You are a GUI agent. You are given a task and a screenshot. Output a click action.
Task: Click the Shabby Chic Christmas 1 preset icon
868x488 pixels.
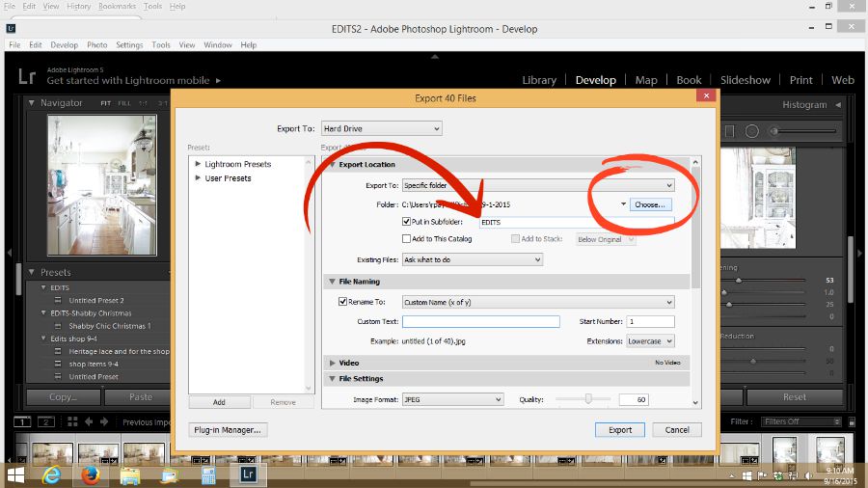(x=58, y=326)
